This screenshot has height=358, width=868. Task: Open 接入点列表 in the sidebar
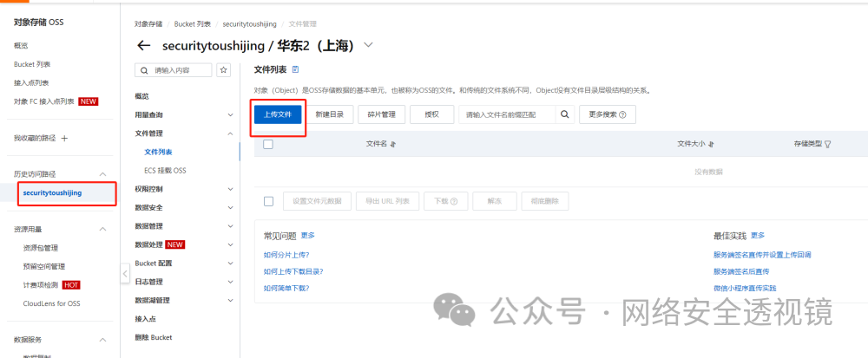coord(31,83)
